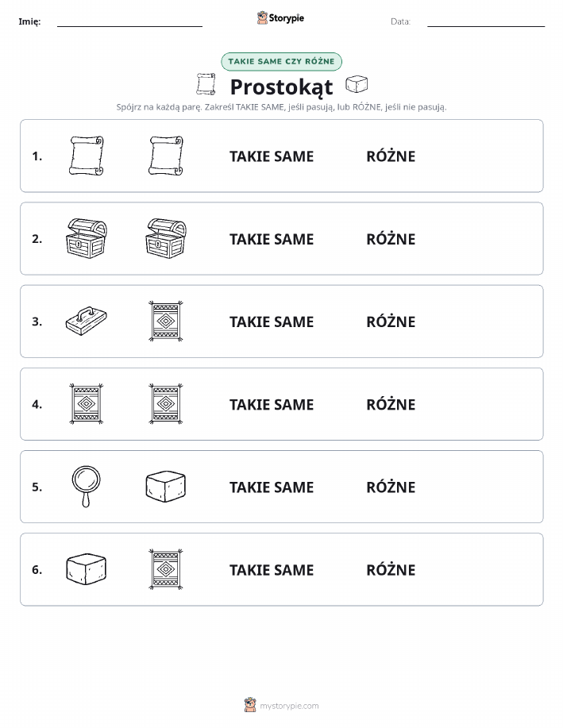Select TAKIE SAME for row 4
This screenshot has height=728, width=563.
(272, 404)
